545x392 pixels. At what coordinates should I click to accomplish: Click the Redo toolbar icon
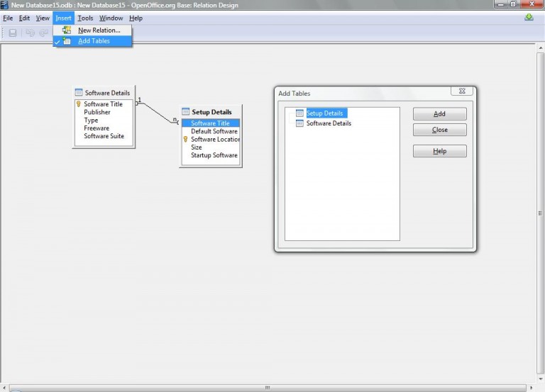click(44, 33)
